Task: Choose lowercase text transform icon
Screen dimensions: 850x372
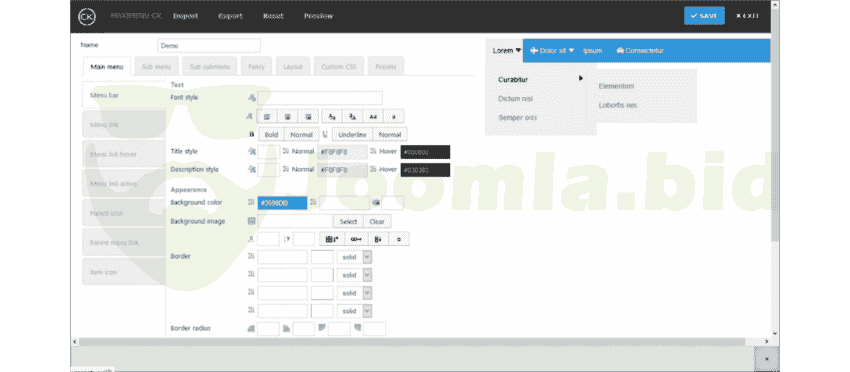Action: [x=394, y=117]
